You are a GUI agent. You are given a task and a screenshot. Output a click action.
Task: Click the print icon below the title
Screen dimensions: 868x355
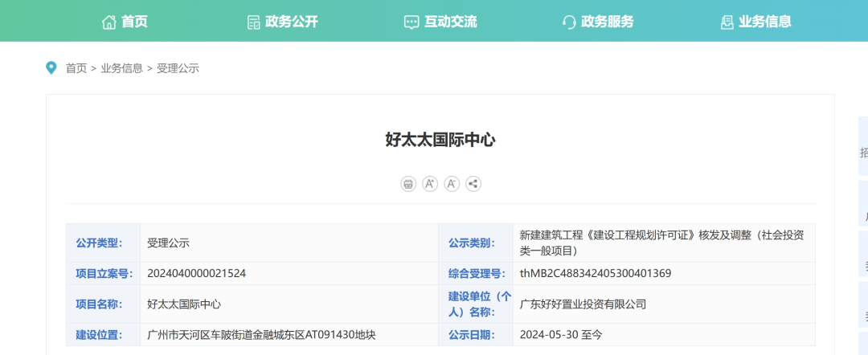408,184
